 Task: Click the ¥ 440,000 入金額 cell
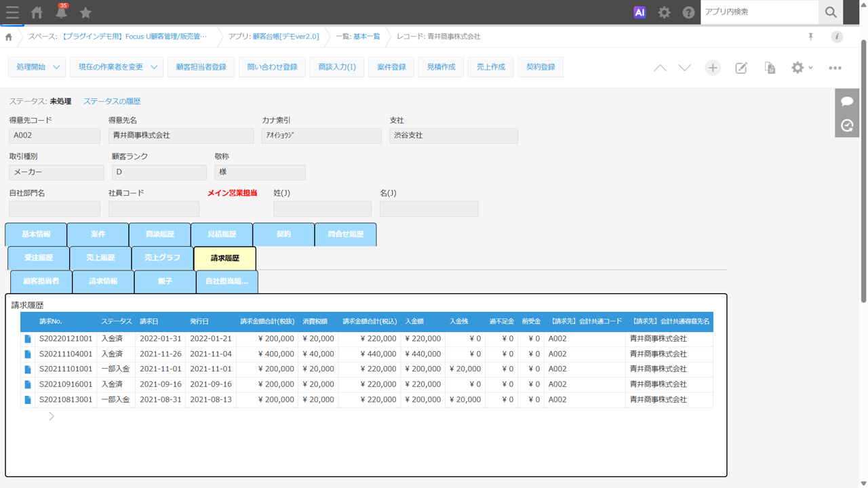(422, 354)
